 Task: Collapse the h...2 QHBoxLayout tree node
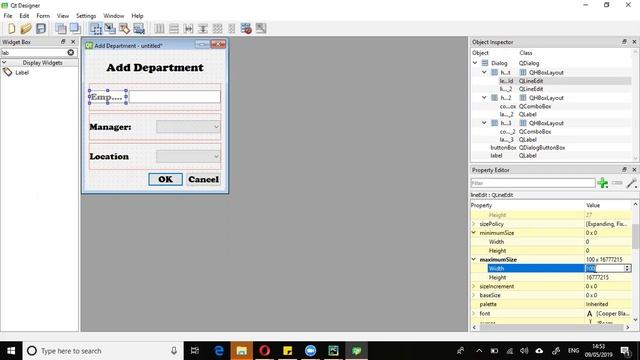484,98
